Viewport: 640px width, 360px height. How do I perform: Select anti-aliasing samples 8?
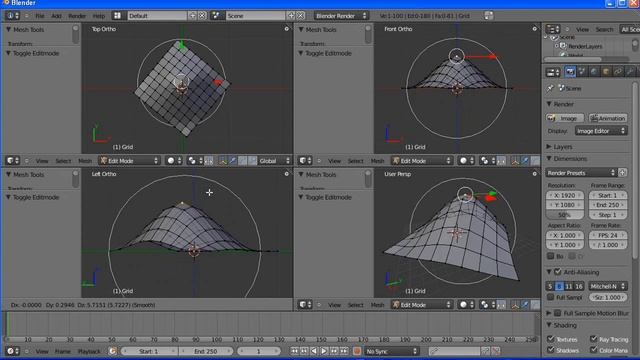tap(559, 287)
